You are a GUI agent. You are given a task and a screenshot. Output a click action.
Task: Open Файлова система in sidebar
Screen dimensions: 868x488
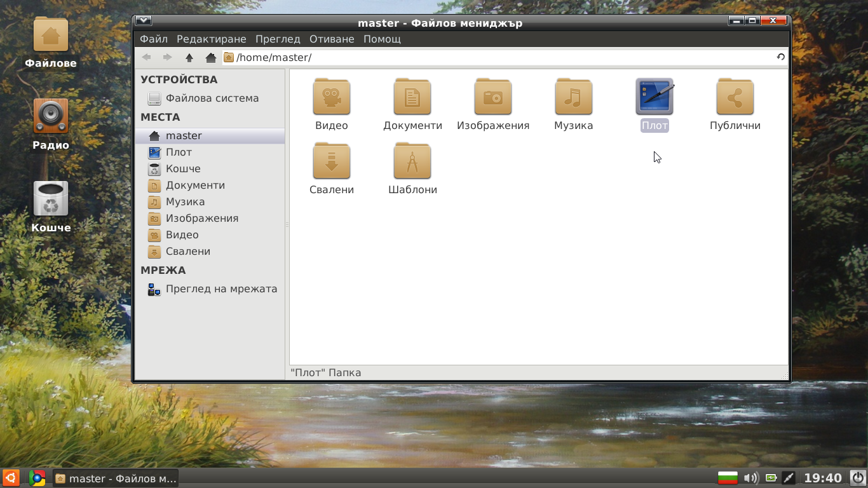coord(210,98)
